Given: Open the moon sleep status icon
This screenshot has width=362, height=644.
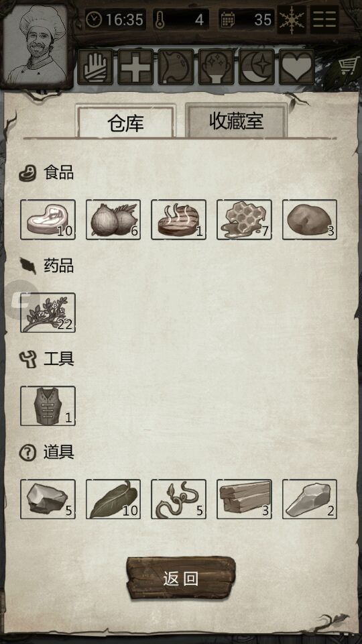Looking at the screenshot, I should [x=257, y=67].
